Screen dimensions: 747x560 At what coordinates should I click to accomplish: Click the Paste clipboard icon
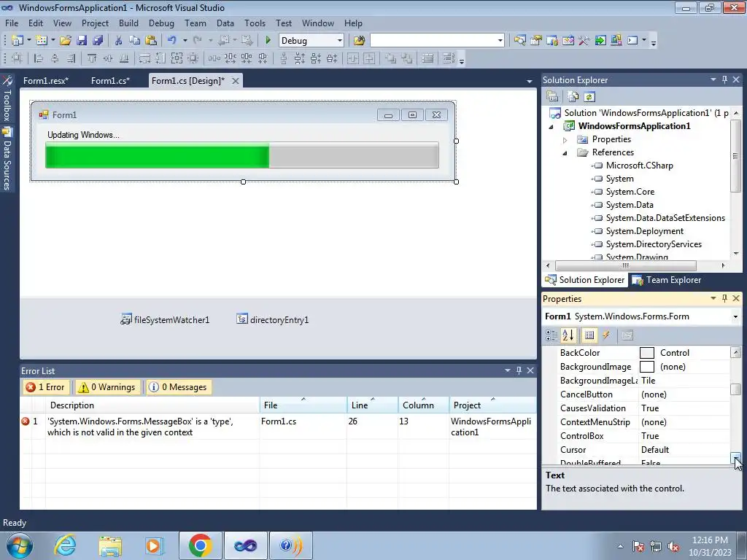[151, 41]
